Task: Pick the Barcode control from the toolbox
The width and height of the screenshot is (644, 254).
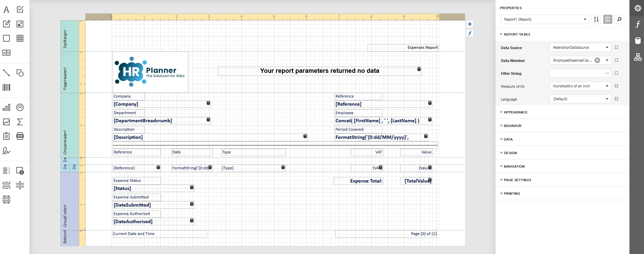Action: pos(6,87)
